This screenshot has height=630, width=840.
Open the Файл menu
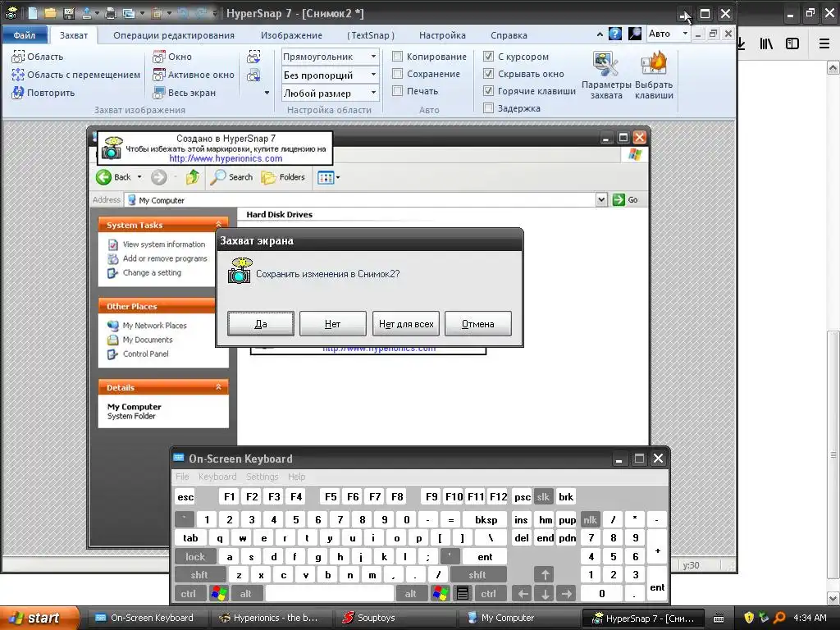click(24, 34)
